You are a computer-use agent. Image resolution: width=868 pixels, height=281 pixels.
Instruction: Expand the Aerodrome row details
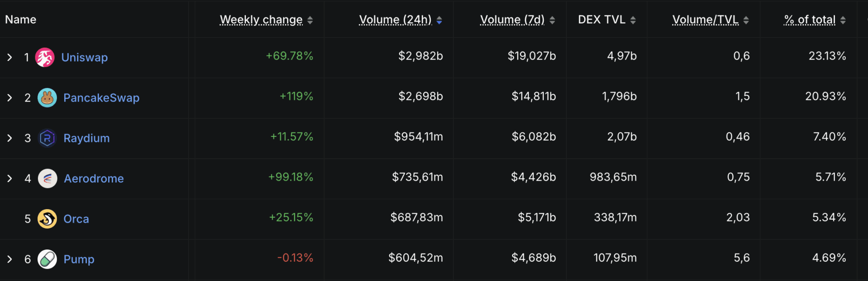[x=9, y=178]
